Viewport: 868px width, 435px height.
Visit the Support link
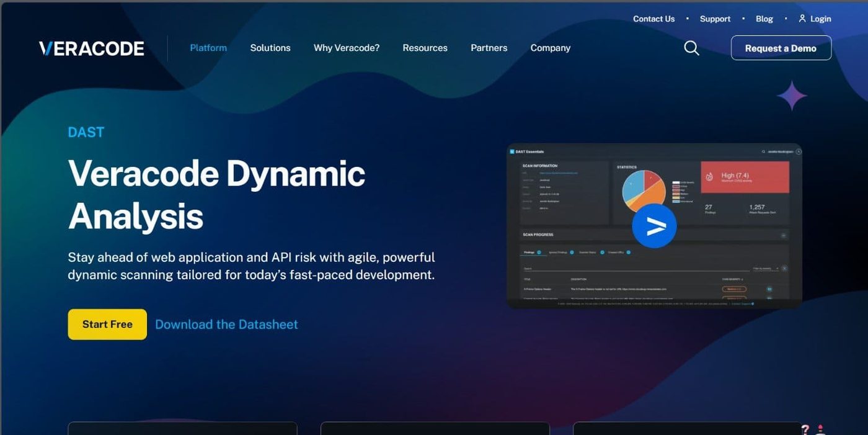coord(715,19)
